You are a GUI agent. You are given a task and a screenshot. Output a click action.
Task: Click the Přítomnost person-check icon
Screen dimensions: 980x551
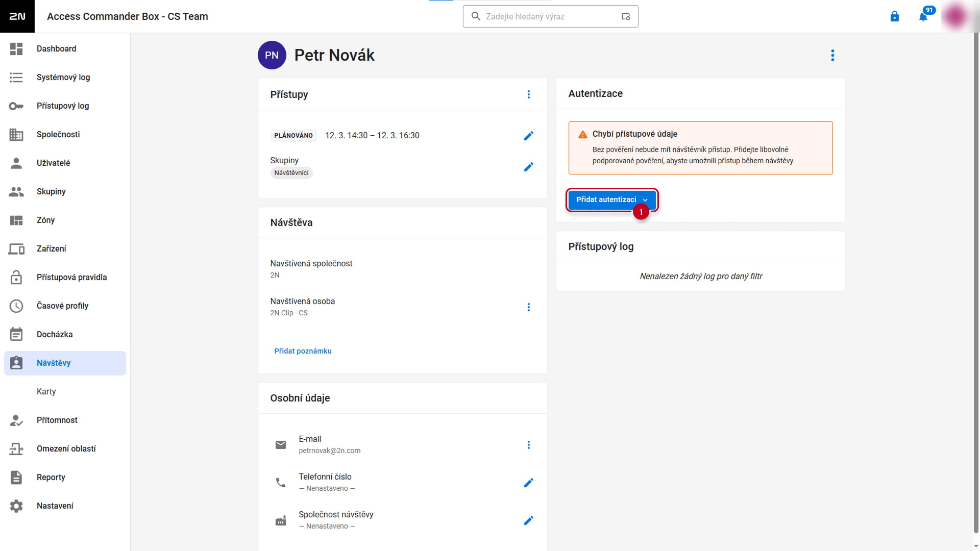pyautogui.click(x=16, y=420)
